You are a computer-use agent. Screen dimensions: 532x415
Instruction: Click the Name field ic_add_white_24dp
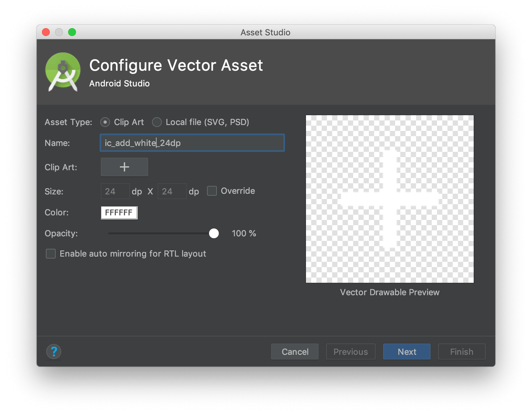[192, 143]
